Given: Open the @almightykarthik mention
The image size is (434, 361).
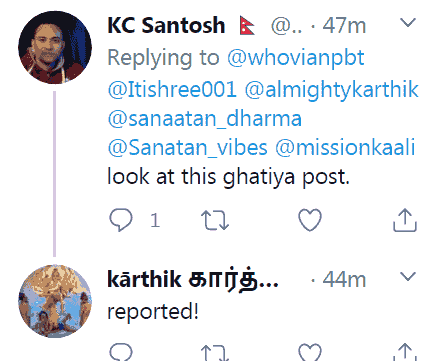Looking at the screenshot, I should (332, 89).
